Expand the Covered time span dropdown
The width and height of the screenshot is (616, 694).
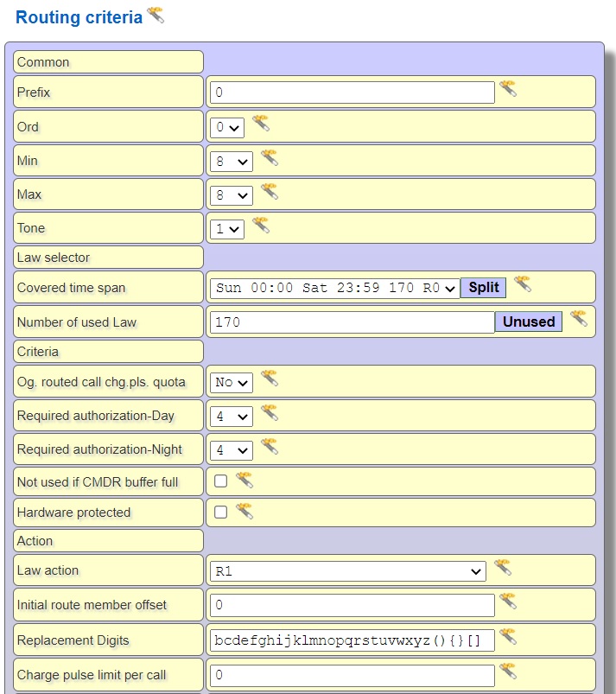(334, 289)
